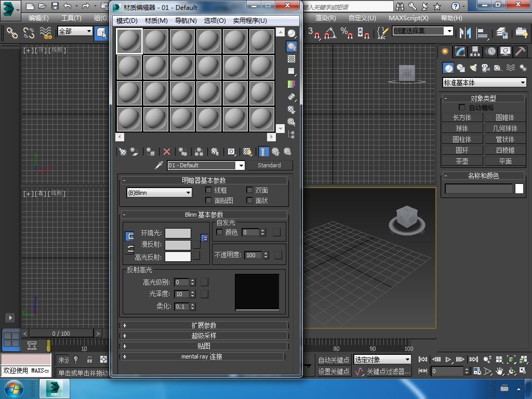Click the Make Material Copy icon
532x399 pixels.
[x=183, y=152]
